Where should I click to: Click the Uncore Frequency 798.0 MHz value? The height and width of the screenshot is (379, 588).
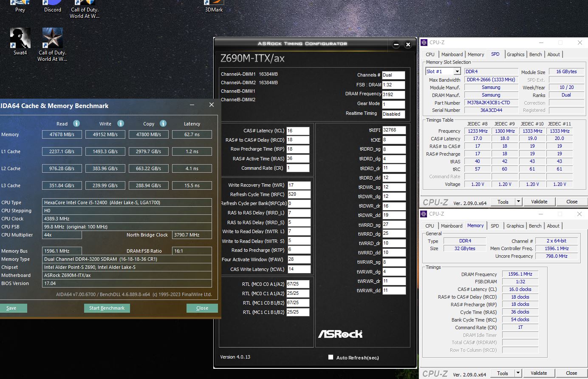tap(557, 256)
